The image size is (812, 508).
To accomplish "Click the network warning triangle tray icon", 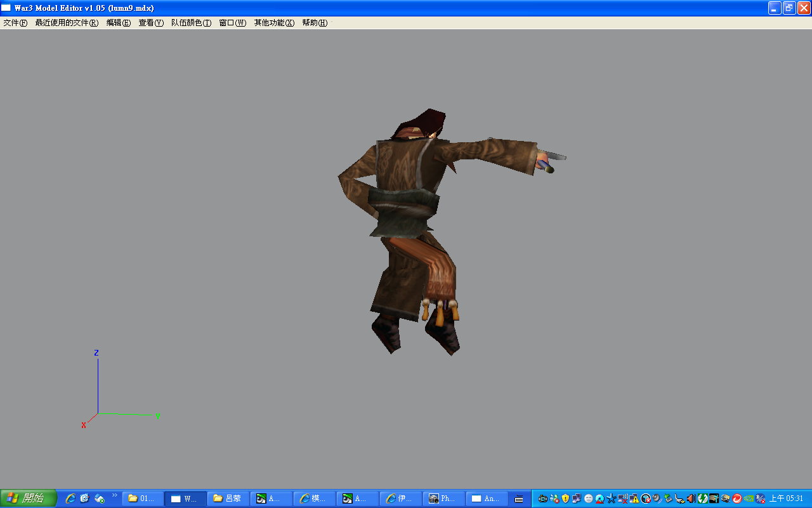I will [x=634, y=498].
